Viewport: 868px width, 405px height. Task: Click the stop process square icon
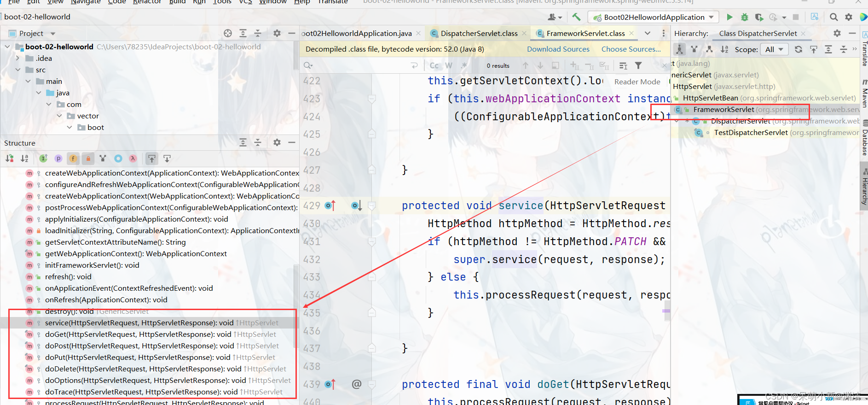click(796, 17)
